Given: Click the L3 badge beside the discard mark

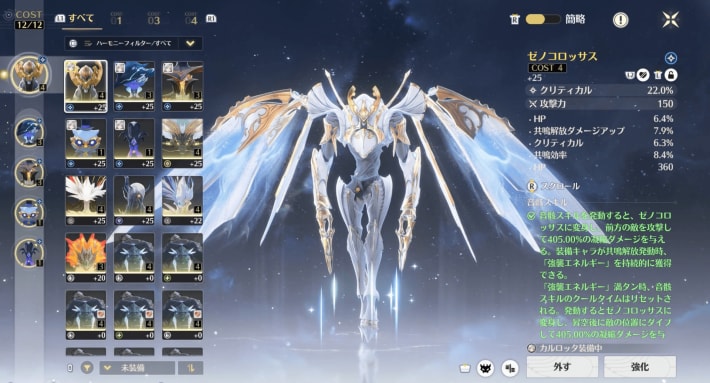Looking at the screenshot, I should pyautogui.click(x=630, y=75).
